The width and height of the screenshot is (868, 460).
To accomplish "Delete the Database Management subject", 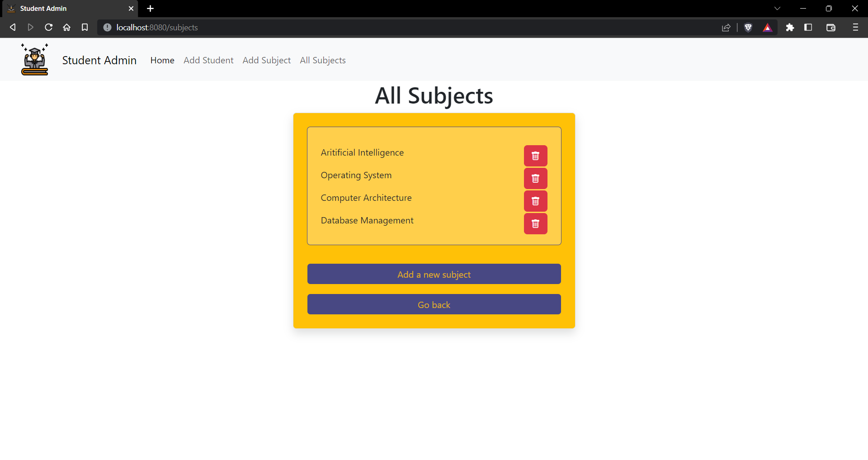I will coord(535,223).
